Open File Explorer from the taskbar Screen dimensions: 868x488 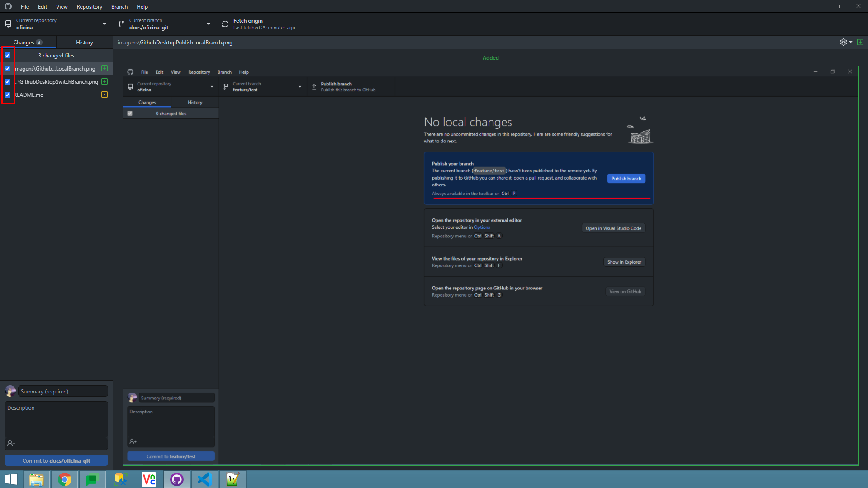[37, 479]
